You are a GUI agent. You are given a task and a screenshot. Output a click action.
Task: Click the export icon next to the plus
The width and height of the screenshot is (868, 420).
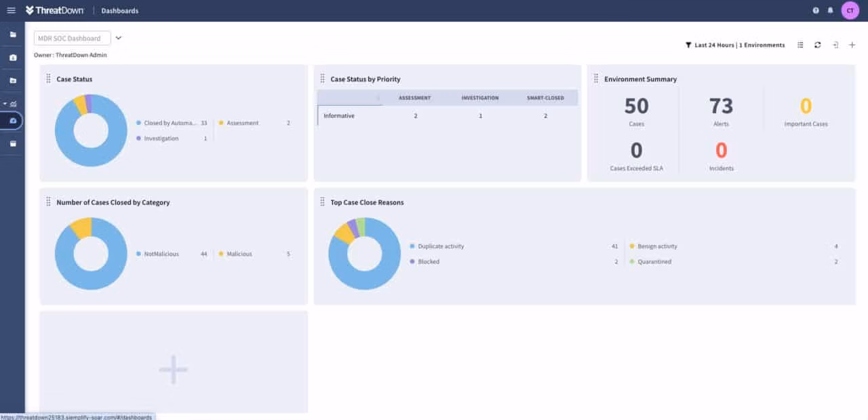[x=835, y=45]
